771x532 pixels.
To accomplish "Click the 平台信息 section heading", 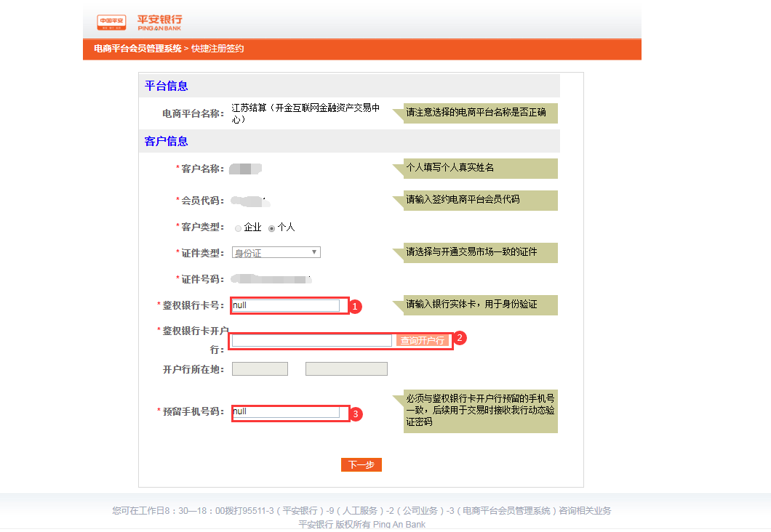I will click(166, 86).
